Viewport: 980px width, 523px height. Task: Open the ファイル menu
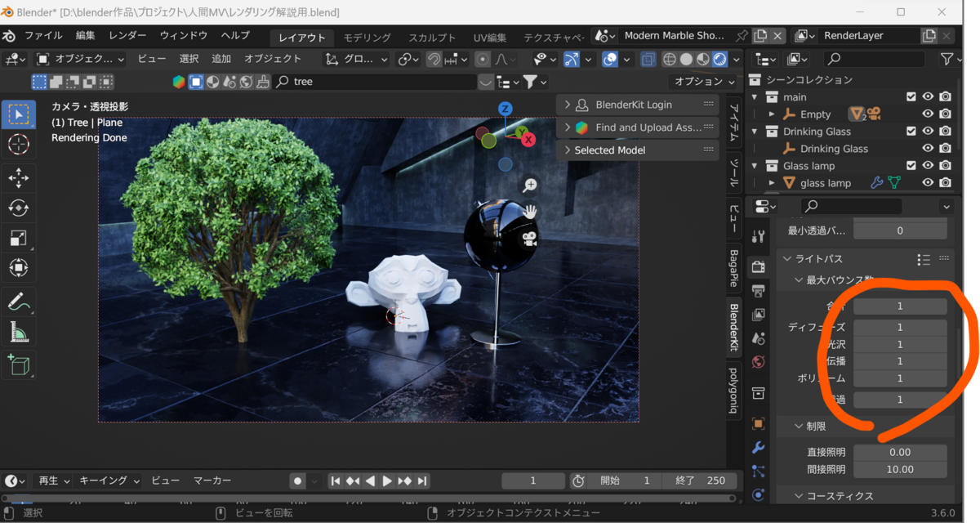[x=44, y=36]
